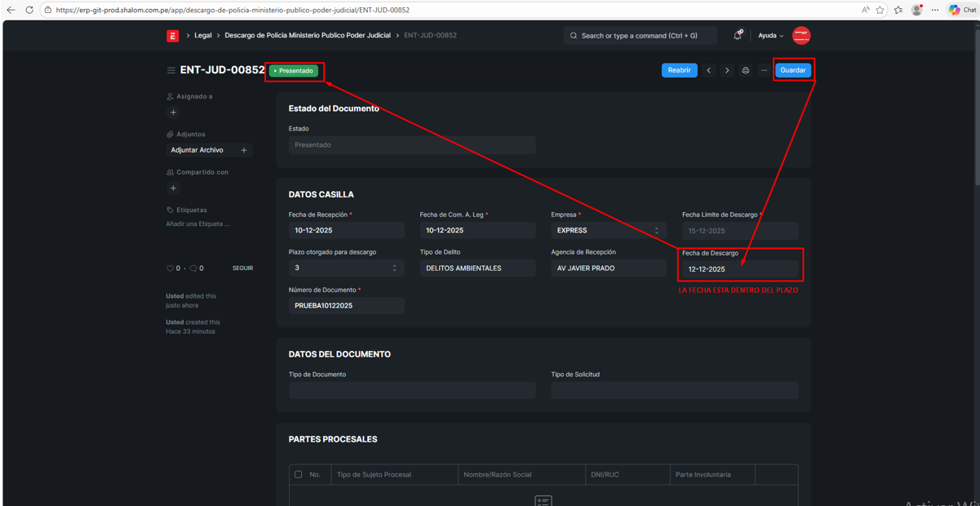Open Descargo de Policia Ministerio Publico breadcrumb

(x=307, y=36)
